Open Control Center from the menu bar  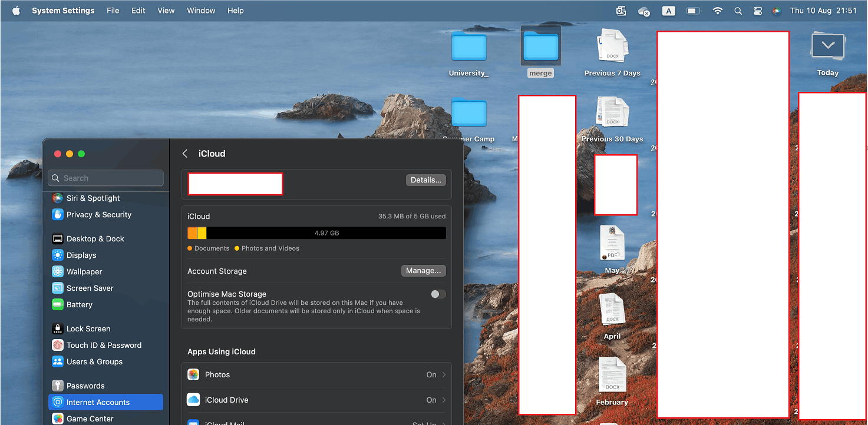click(x=758, y=11)
